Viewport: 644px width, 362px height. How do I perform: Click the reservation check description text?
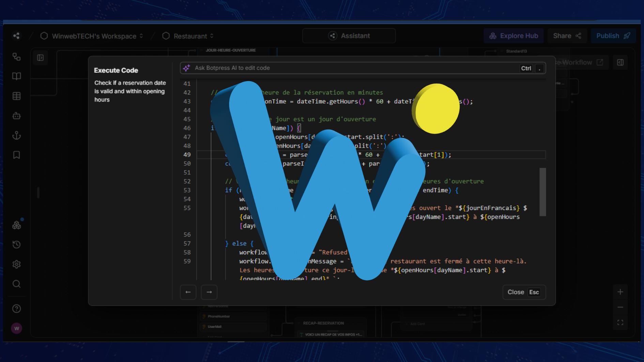tap(130, 91)
